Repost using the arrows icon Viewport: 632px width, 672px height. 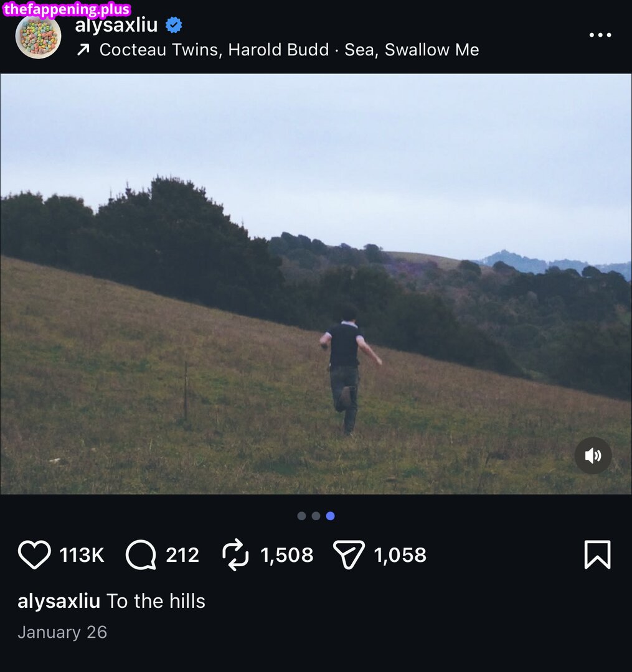[235, 554]
